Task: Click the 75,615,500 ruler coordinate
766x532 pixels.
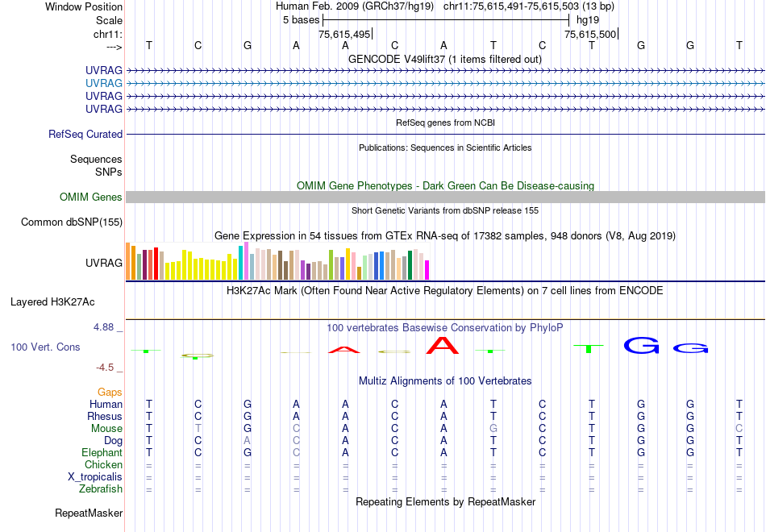Action: coord(590,34)
